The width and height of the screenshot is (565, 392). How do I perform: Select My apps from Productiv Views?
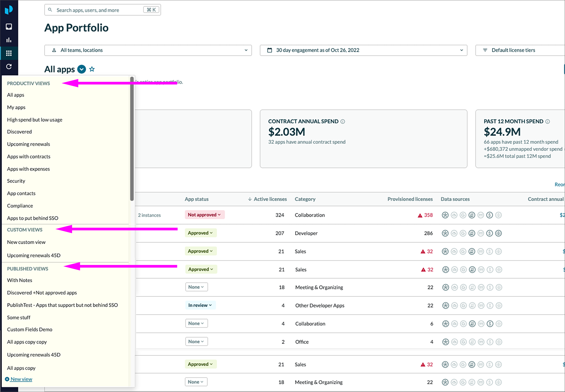[16, 107]
